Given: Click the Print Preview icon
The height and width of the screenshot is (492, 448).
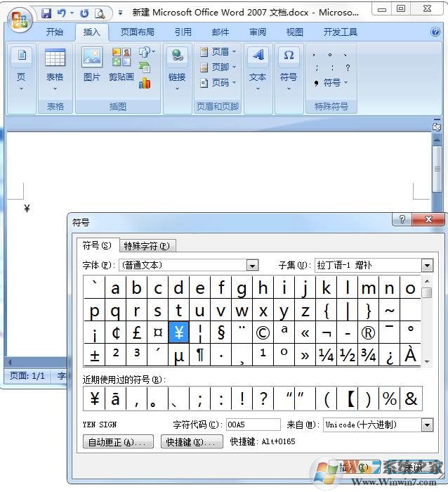Looking at the screenshot, I should coord(100,13).
